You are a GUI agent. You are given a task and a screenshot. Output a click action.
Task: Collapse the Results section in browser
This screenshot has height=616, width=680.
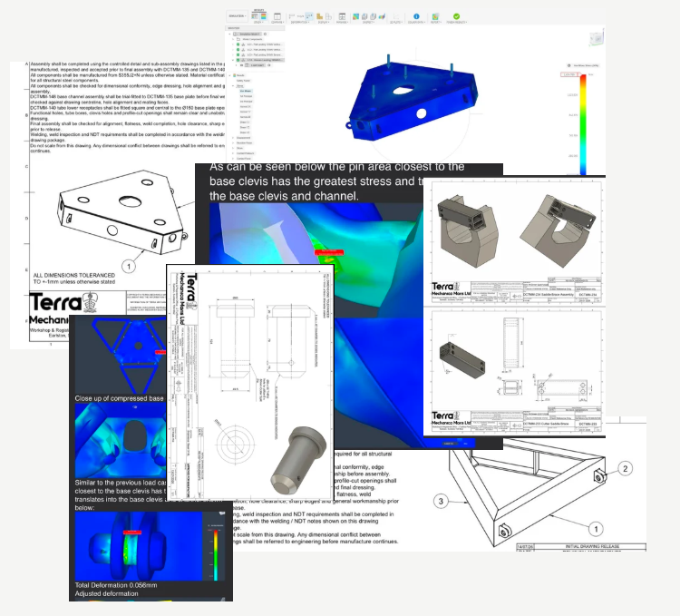pyautogui.click(x=230, y=75)
